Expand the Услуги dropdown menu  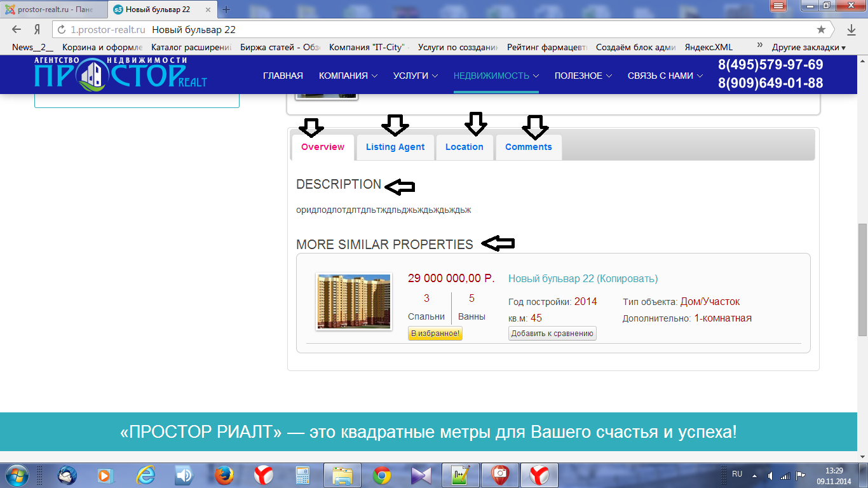point(416,76)
